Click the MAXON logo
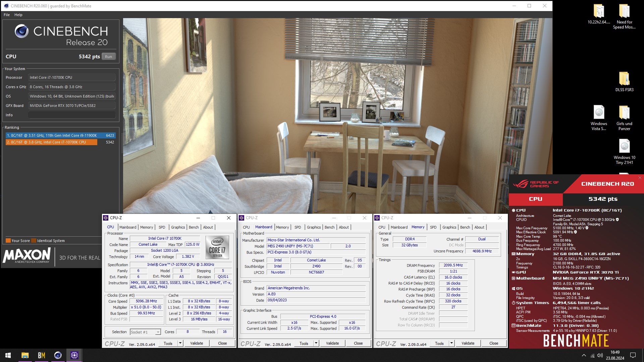The height and width of the screenshot is (362, 644). [x=27, y=255]
